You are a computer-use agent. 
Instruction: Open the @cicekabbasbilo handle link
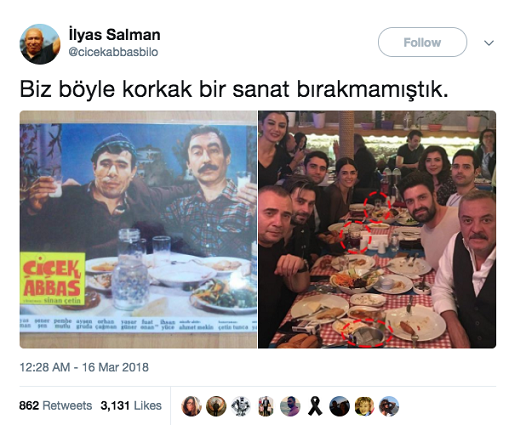113,52
